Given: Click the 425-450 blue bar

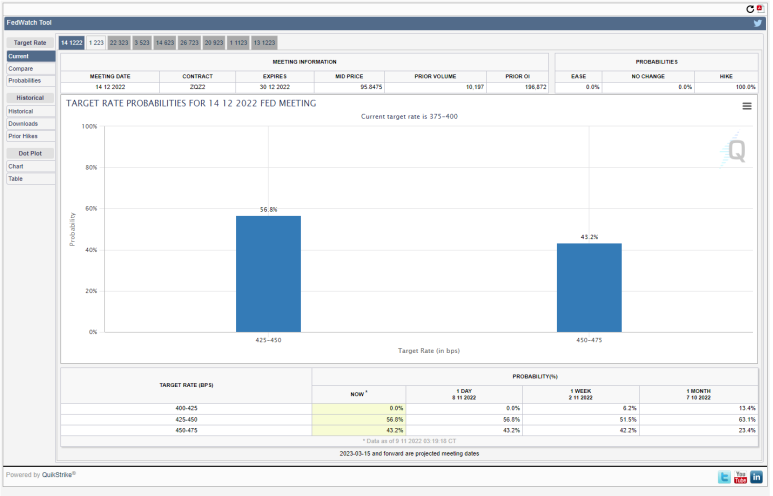Looking at the screenshot, I should tap(268, 274).
